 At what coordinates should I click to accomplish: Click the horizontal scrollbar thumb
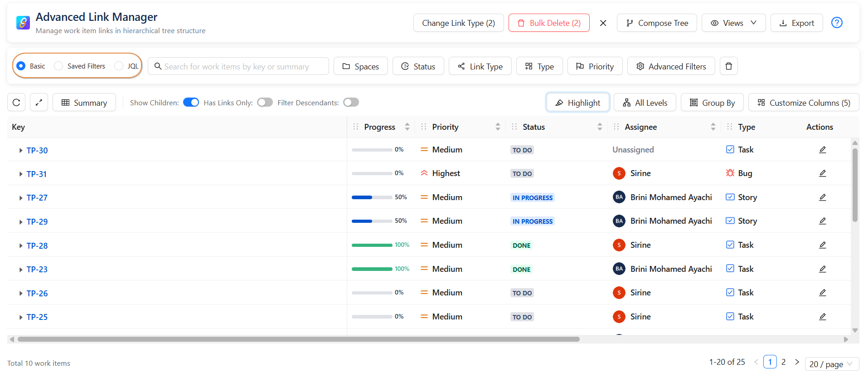[x=298, y=339]
